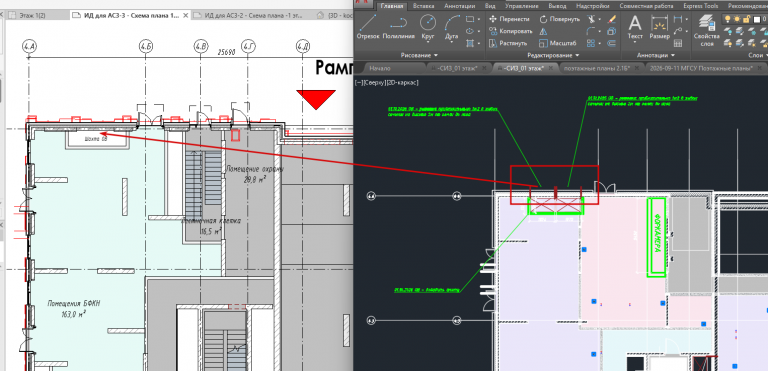The image size is (768, 371).
Task: Choose the Fillet corner icon
Action: (x=591, y=31)
